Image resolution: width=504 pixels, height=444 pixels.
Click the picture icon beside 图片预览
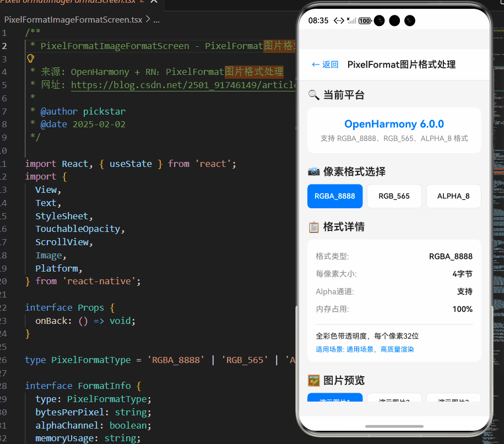point(314,380)
